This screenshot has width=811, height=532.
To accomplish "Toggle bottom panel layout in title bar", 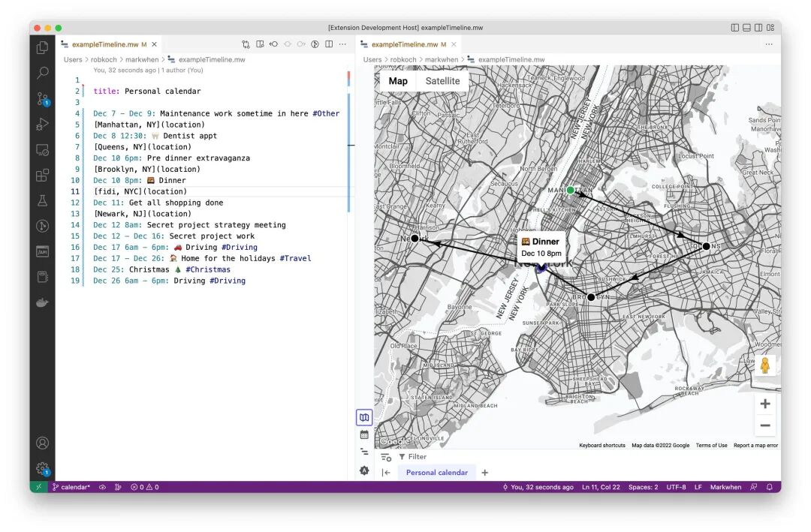I will [746, 28].
